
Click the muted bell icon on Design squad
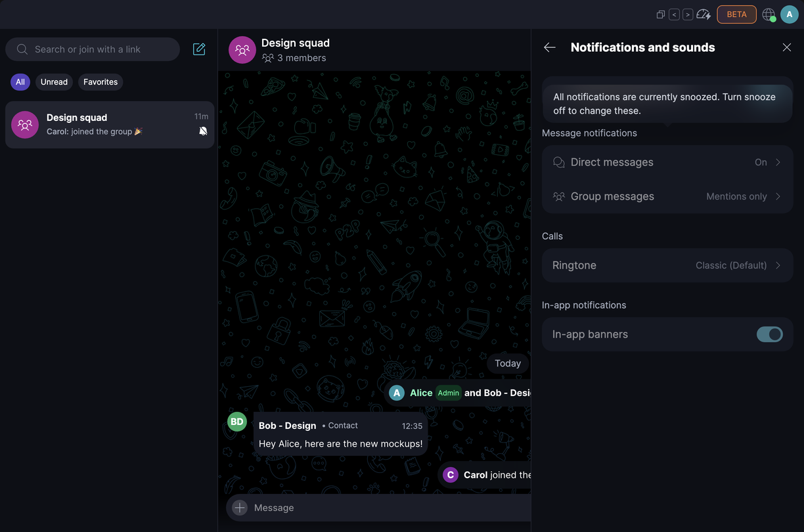tap(203, 131)
